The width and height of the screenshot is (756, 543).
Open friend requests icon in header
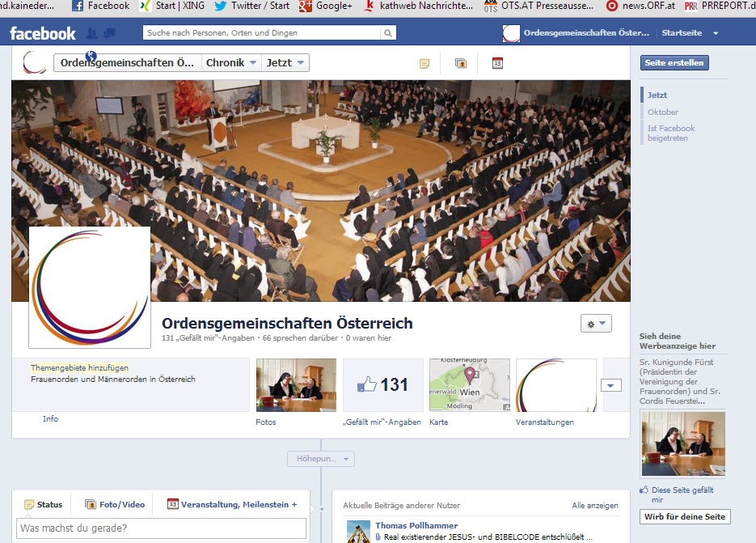pyautogui.click(x=92, y=33)
